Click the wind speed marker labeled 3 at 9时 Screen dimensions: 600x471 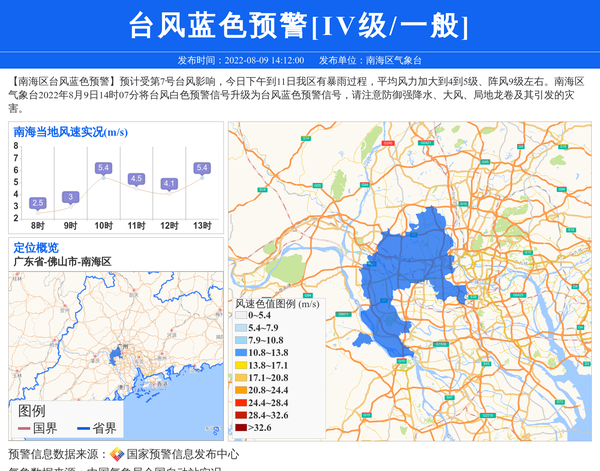coord(70,197)
